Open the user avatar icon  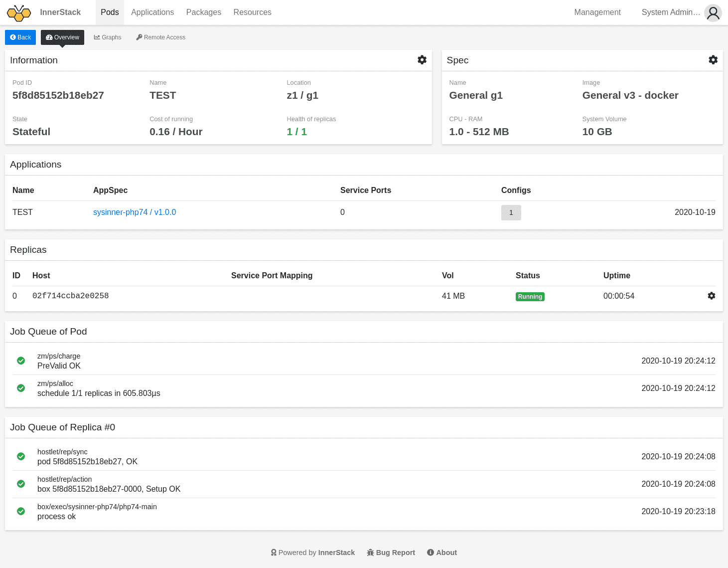(713, 12)
